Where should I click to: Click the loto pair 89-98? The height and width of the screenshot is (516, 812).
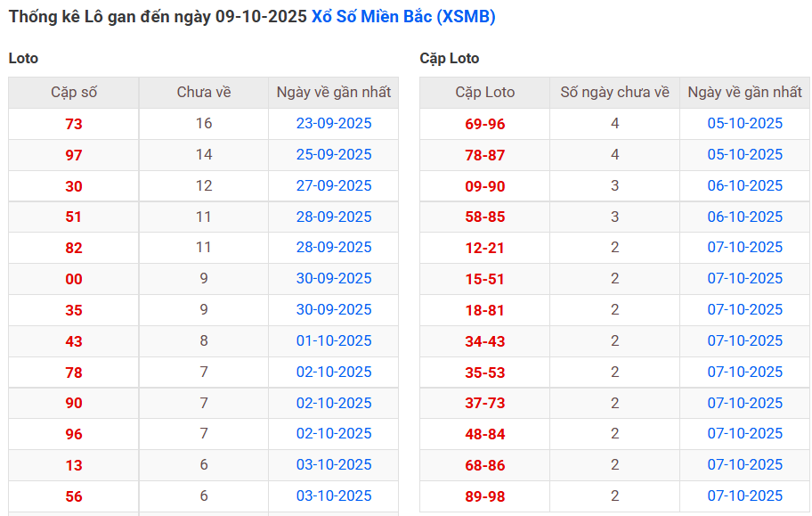click(x=485, y=496)
